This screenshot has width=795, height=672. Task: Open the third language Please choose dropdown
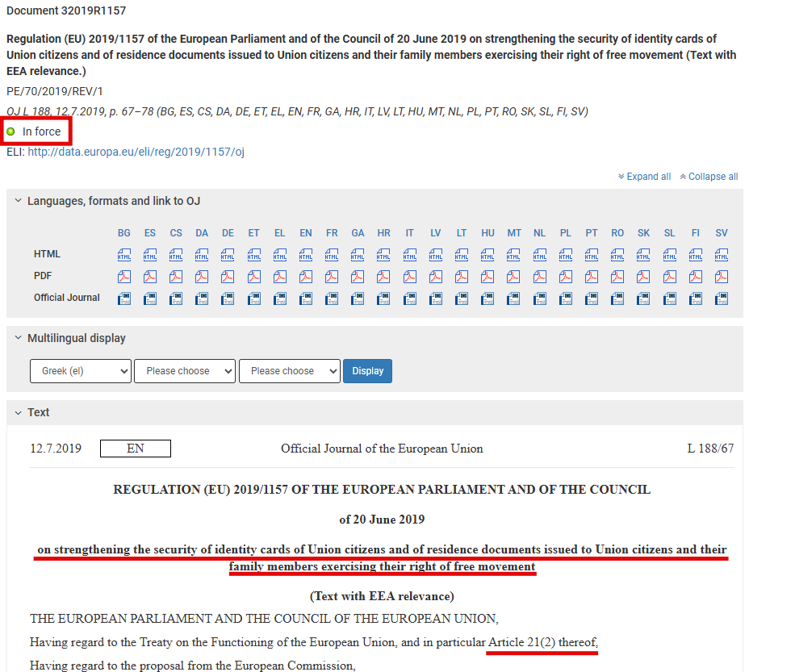[290, 371]
